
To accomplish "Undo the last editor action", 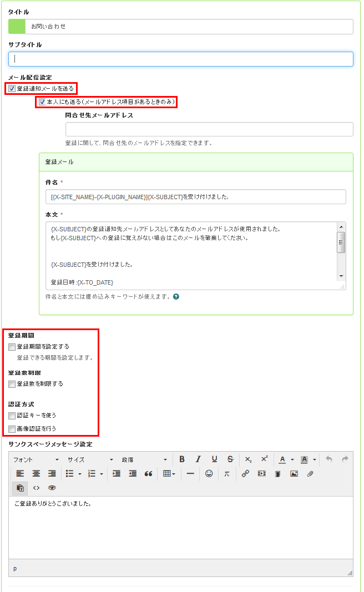I will pos(329,459).
